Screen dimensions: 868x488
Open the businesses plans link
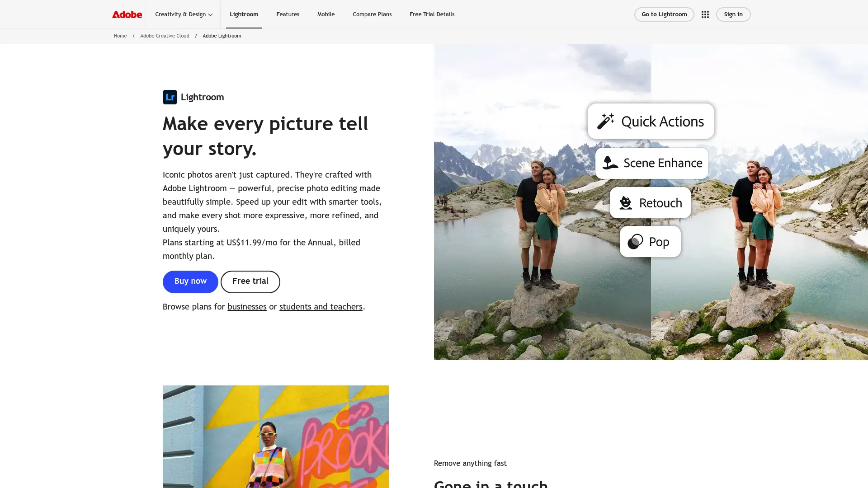point(247,307)
